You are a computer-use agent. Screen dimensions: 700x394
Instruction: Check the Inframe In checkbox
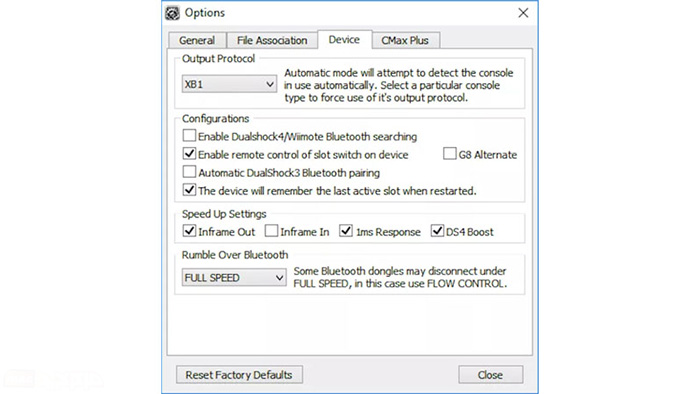click(x=271, y=231)
